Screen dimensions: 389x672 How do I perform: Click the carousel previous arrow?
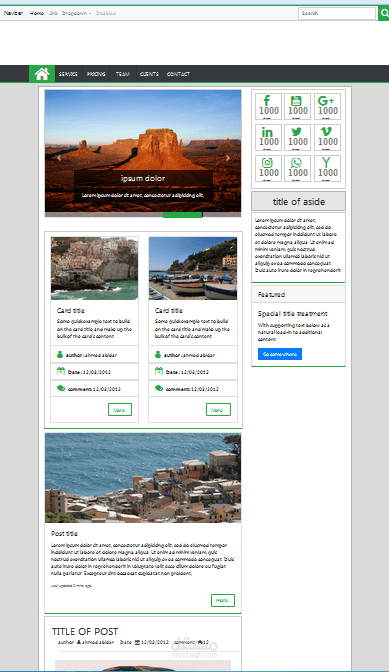(x=59, y=158)
